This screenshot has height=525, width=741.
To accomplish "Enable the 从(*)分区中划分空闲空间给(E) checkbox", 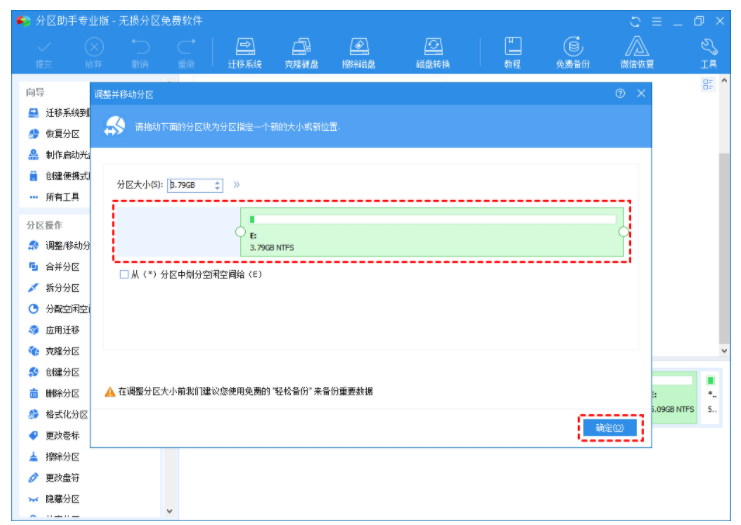I will (x=123, y=274).
